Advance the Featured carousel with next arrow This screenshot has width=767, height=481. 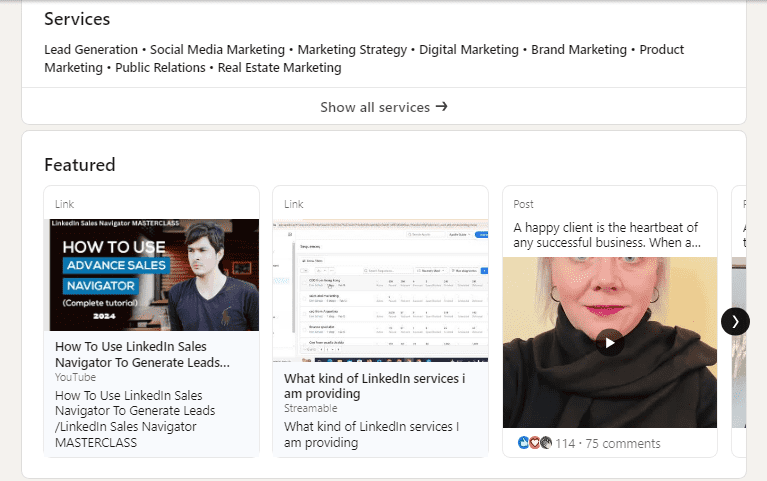(x=735, y=321)
